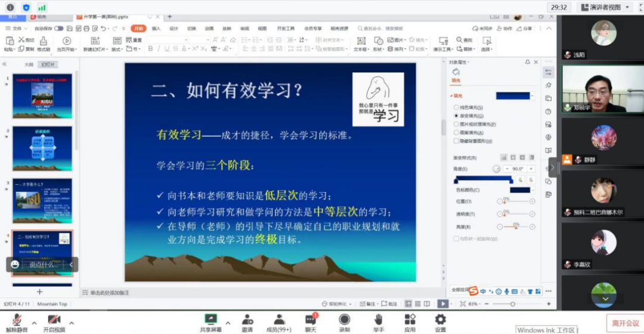Viewport: 644px width, 334px height.
Task: Start recording with the 录制 icon
Action: coord(344,320)
